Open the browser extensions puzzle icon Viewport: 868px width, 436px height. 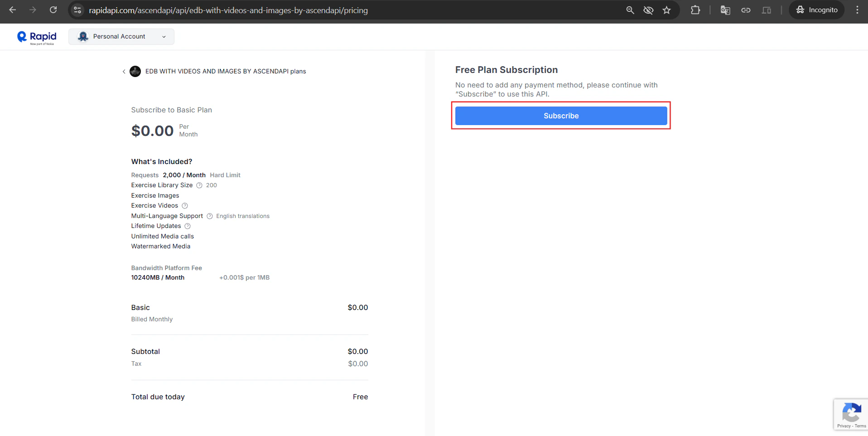[696, 10]
